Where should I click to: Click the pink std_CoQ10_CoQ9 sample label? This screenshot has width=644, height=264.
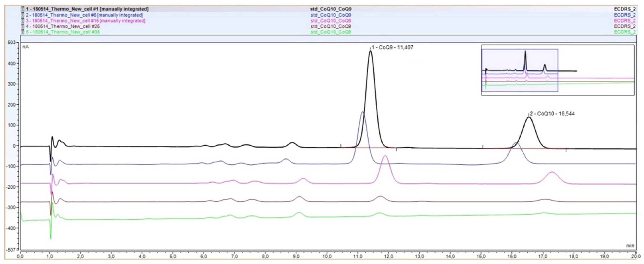(331, 21)
